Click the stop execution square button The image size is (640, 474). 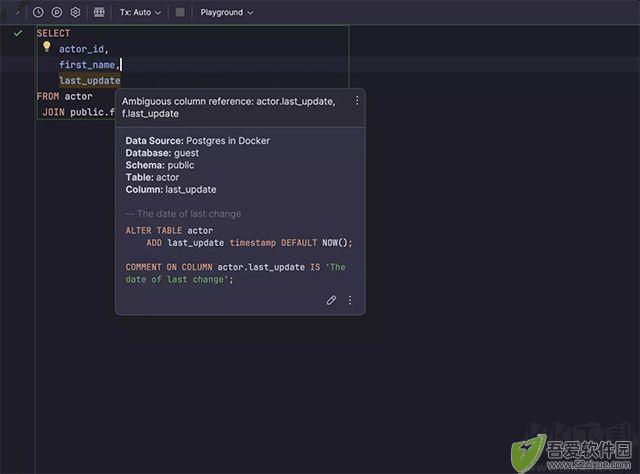click(180, 12)
